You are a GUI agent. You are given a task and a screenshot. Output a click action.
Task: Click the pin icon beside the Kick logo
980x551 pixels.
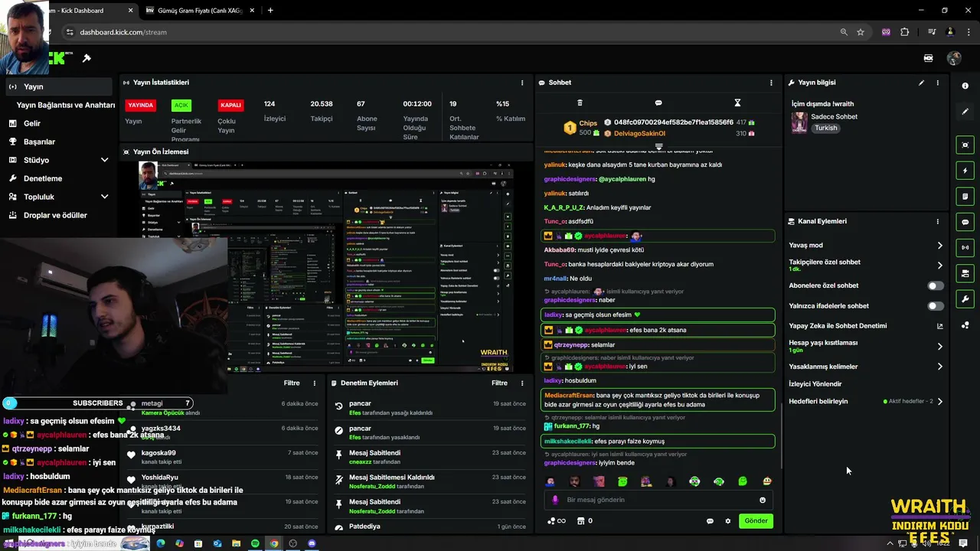[87, 58]
